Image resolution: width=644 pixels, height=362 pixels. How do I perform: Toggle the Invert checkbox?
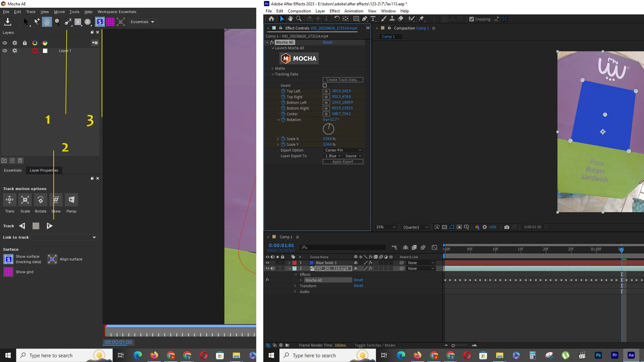click(x=325, y=85)
